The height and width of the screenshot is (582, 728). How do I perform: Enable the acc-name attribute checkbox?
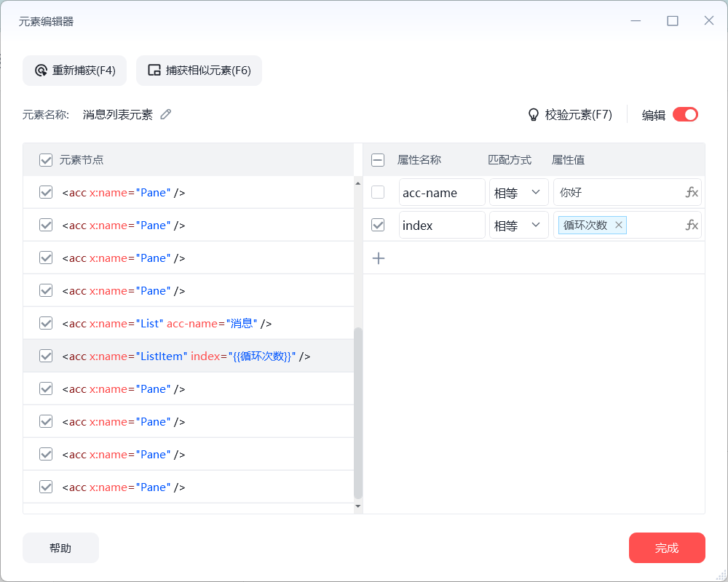tap(378, 193)
